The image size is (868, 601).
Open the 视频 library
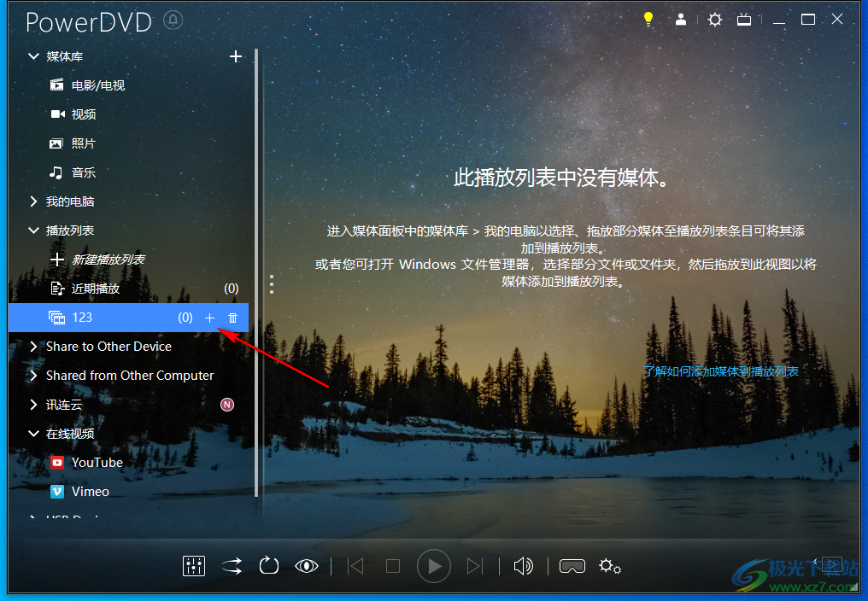click(73, 114)
